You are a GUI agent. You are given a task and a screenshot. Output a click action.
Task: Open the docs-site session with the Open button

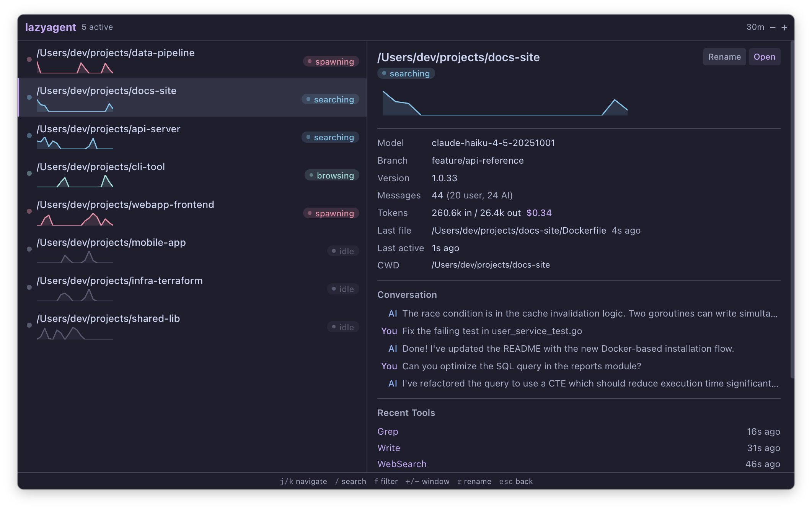(x=764, y=57)
